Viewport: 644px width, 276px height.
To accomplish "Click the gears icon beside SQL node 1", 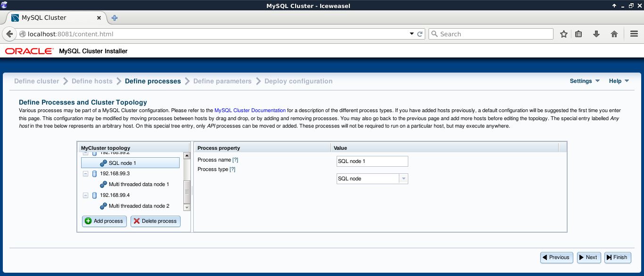I will tap(103, 163).
